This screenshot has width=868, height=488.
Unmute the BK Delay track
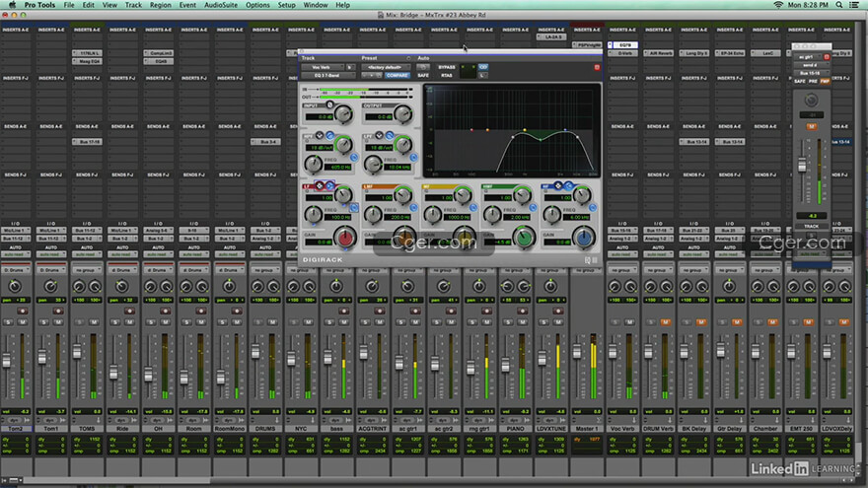coord(701,322)
